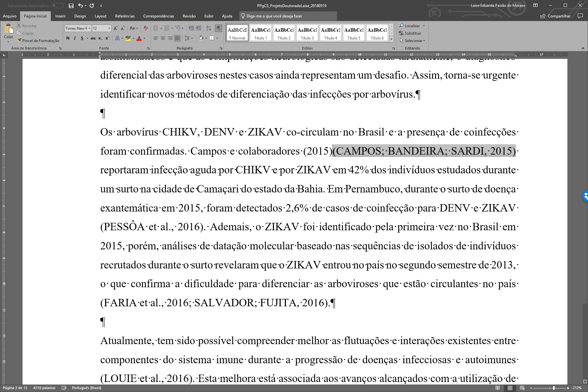Decrease the paragraph indent

pos(191,28)
